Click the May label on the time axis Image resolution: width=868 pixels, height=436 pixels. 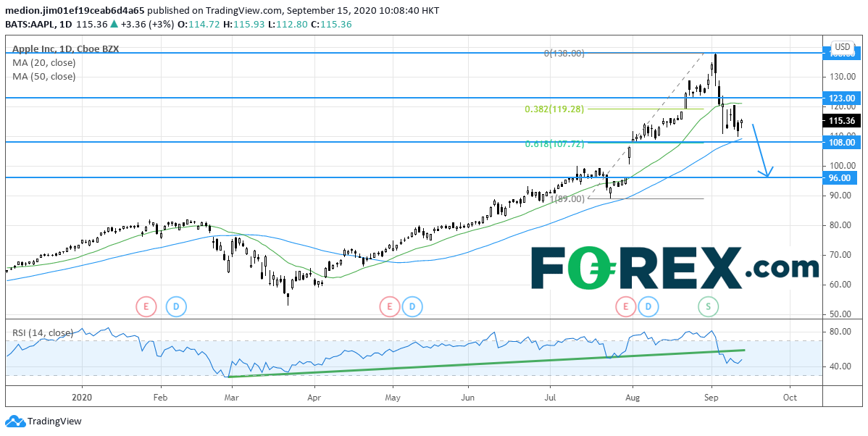pos(393,398)
